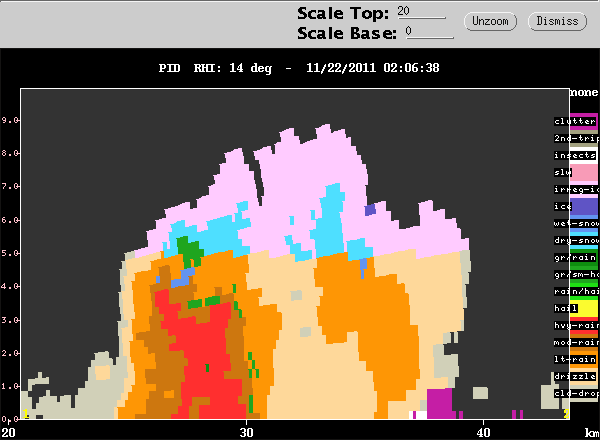Click the clutter legend color swatch
This screenshot has height=440, width=600.
tap(584, 122)
